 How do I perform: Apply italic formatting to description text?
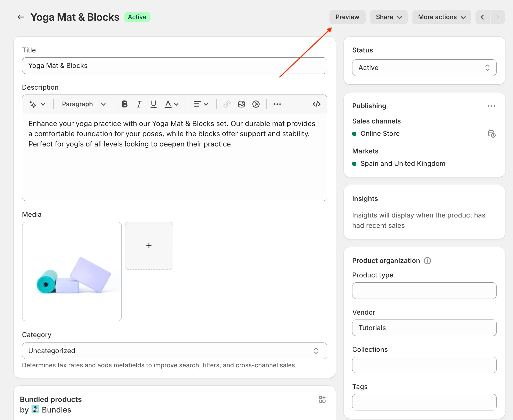[139, 104]
